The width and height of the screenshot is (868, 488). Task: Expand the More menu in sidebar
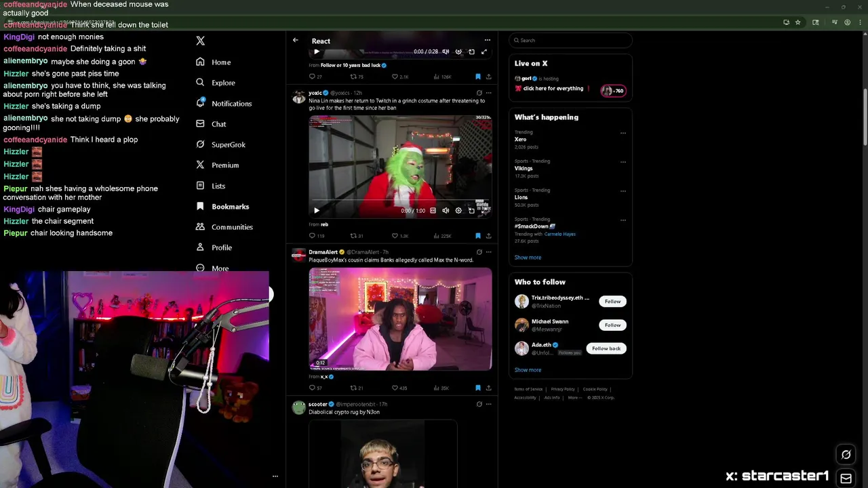[212, 268]
